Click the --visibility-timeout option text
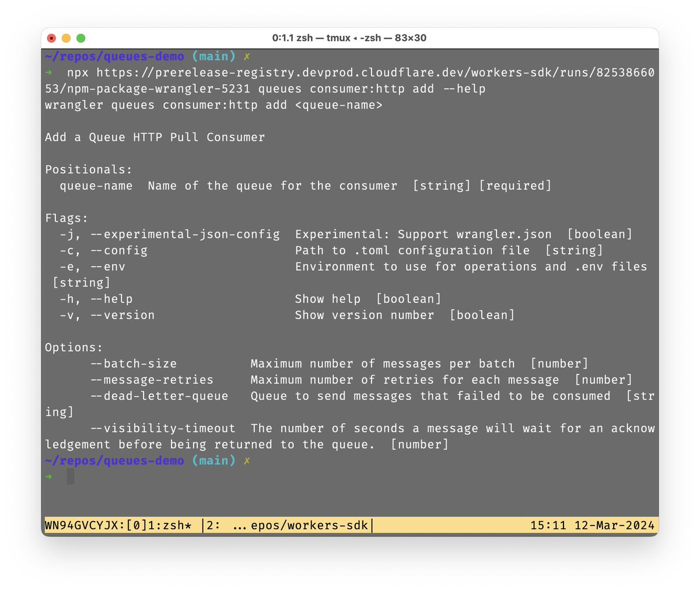700x591 pixels. [x=162, y=428]
